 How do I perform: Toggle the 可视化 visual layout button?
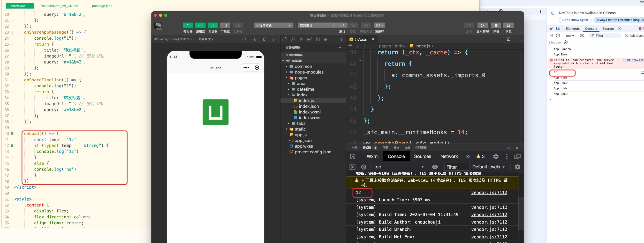[225, 25]
